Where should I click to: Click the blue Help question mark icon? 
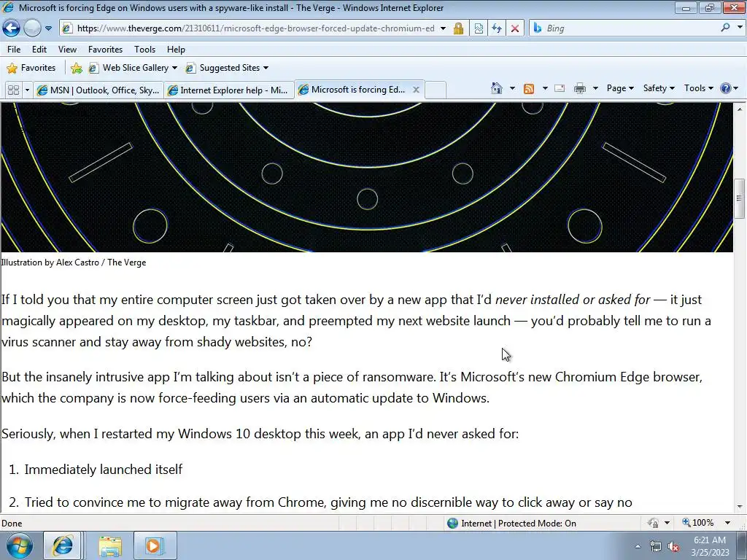[725, 88]
